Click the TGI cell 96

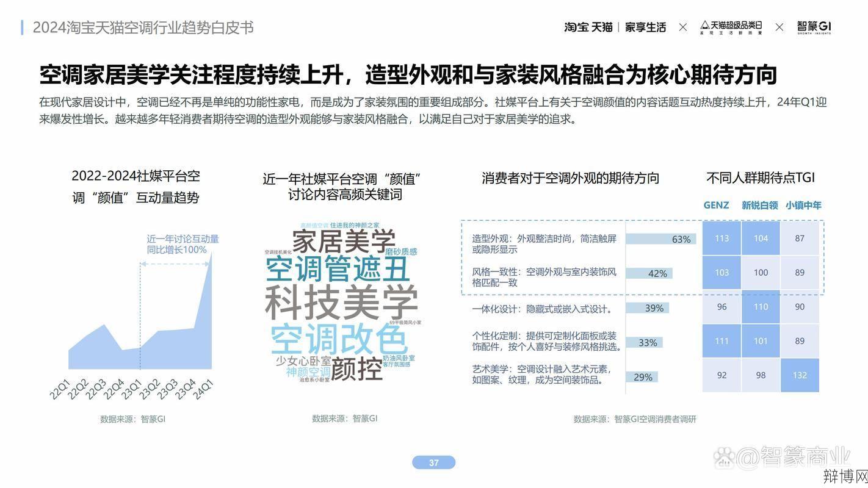(x=722, y=307)
